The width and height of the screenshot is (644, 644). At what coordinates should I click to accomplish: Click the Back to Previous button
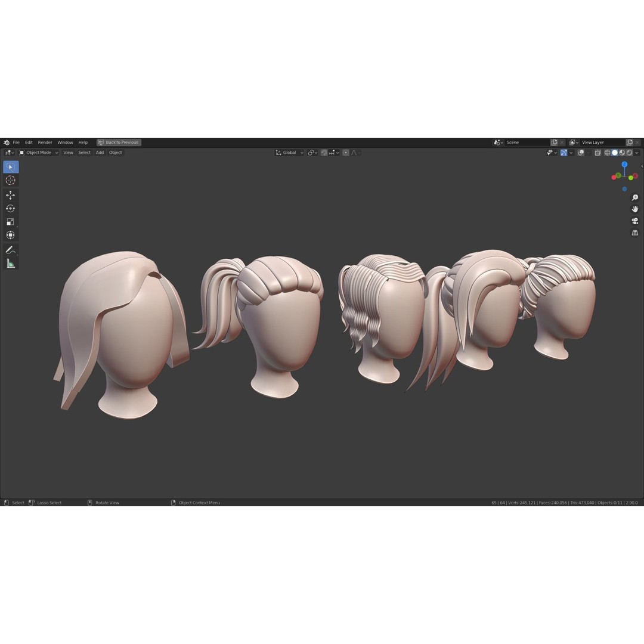pyautogui.click(x=119, y=143)
